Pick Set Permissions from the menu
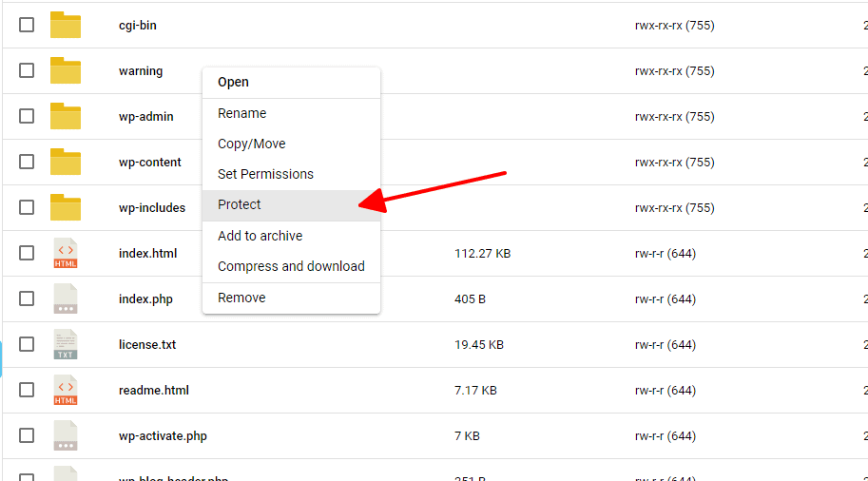Viewport: 868px width, 481px height. (265, 175)
